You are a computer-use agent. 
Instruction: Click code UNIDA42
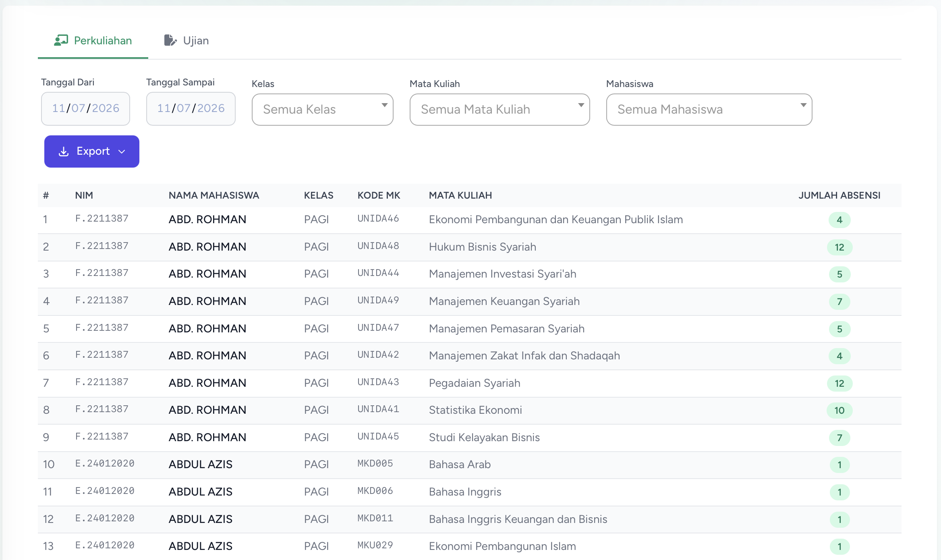pos(378,355)
